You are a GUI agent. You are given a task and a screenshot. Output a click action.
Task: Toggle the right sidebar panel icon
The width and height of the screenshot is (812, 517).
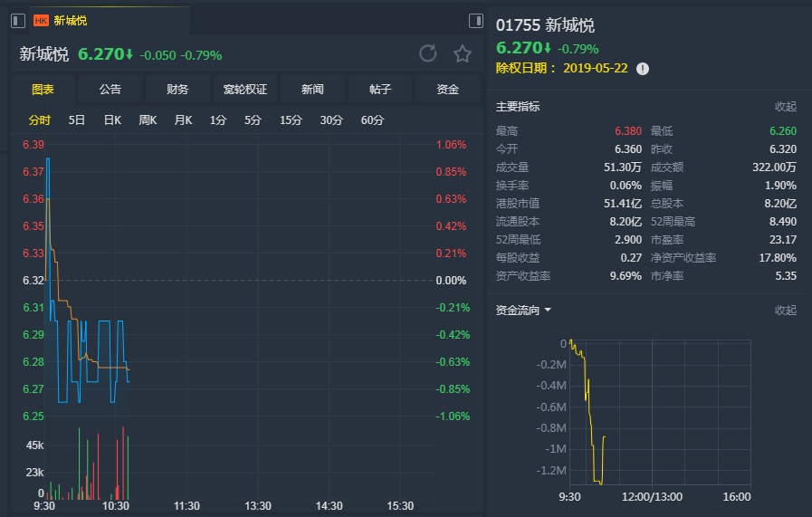476,21
